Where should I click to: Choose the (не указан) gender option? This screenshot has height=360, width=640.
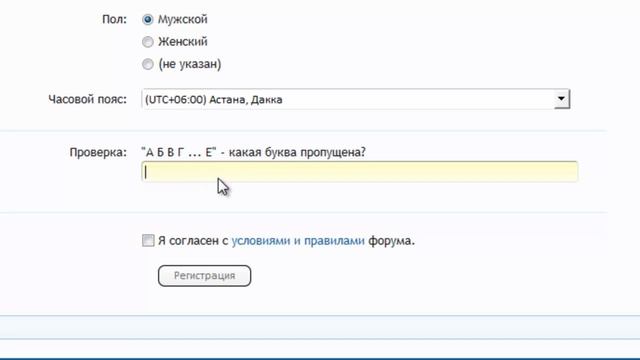tap(148, 64)
